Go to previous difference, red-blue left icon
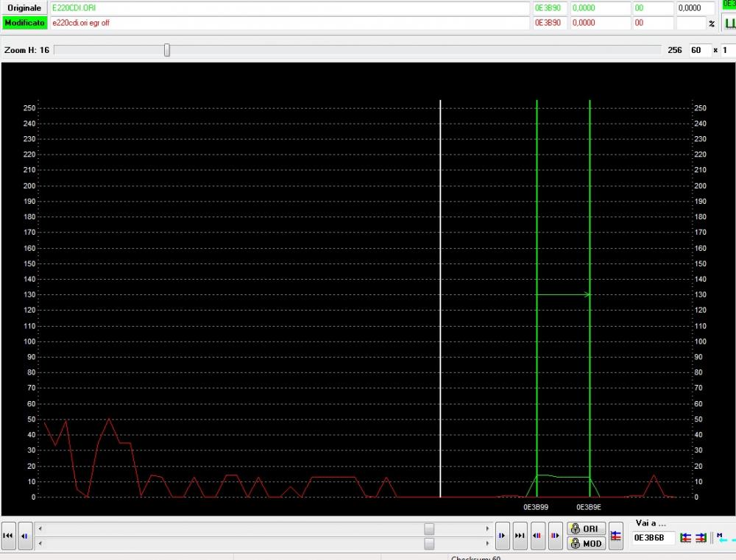This screenshot has height=560, width=736. (537, 536)
